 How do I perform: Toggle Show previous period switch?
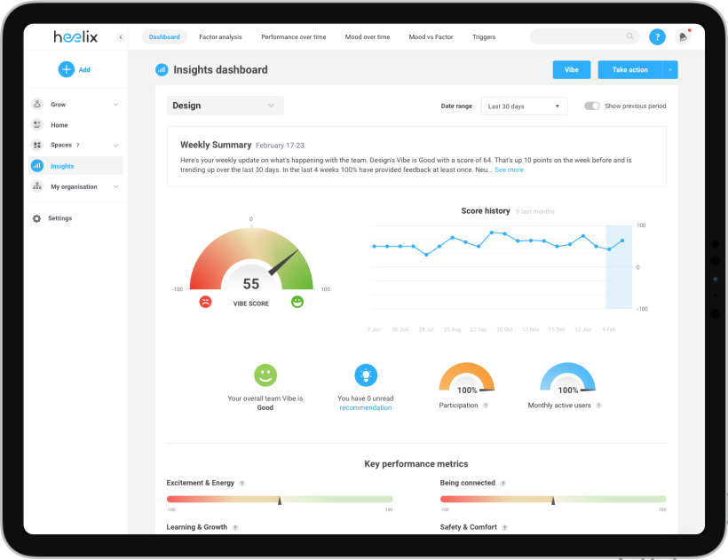592,106
